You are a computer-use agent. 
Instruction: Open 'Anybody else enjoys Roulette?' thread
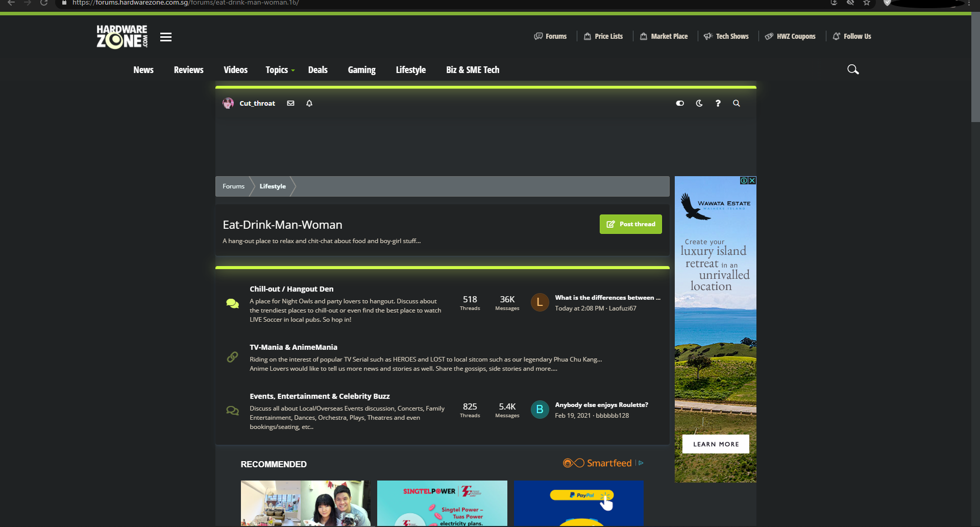coord(601,405)
